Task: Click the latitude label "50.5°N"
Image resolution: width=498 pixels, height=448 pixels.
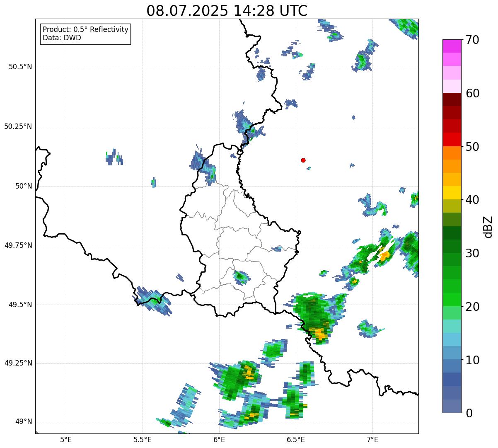Action: click(x=20, y=67)
